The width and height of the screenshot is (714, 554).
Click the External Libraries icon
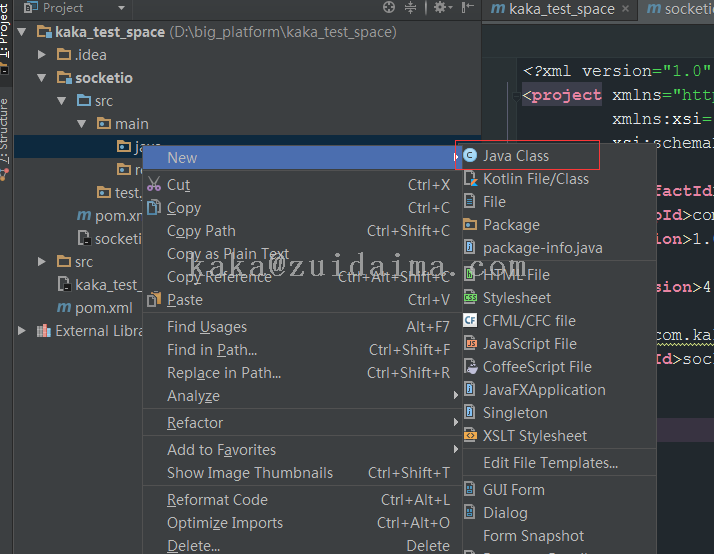point(43,330)
